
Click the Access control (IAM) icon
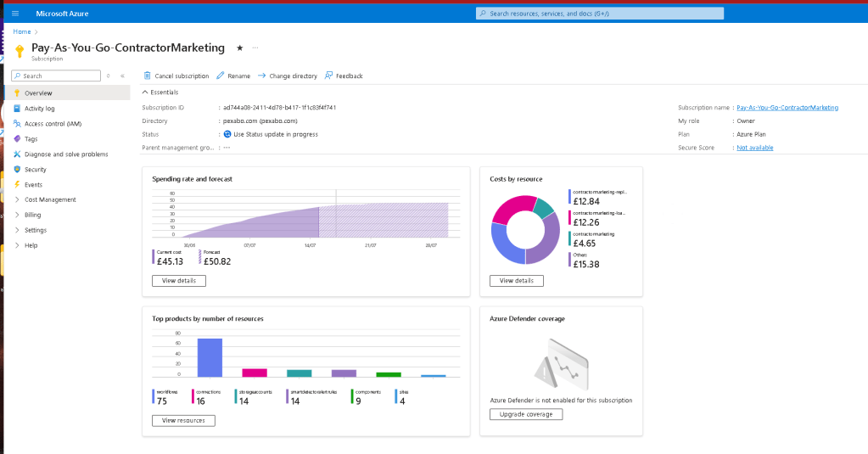17,123
